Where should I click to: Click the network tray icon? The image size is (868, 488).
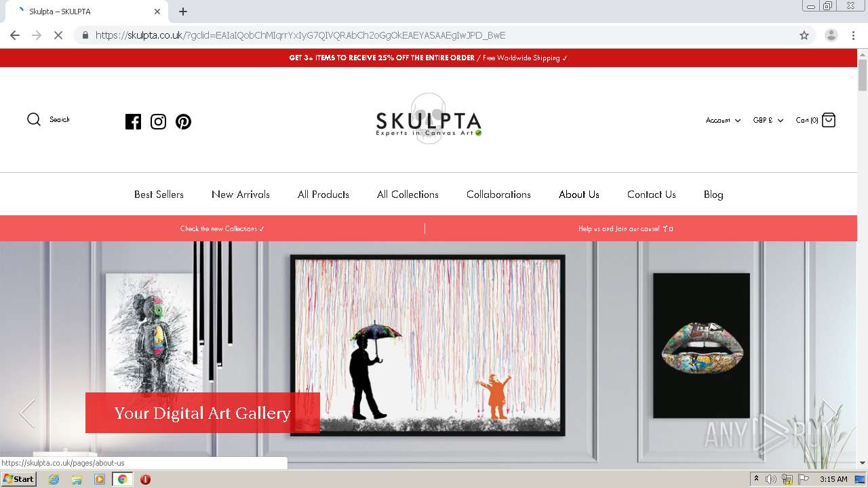pos(787,479)
